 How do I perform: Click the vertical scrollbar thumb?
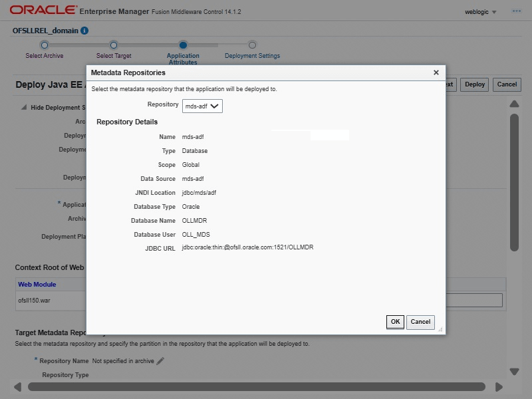514,182
